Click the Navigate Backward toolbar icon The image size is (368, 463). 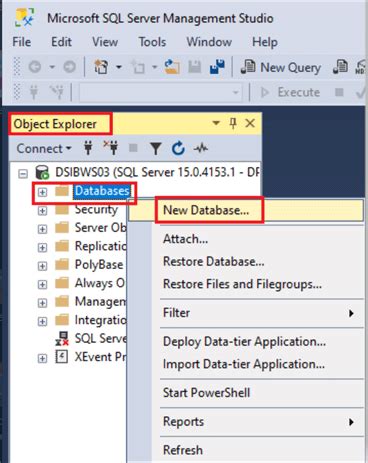tap(35, 67)
